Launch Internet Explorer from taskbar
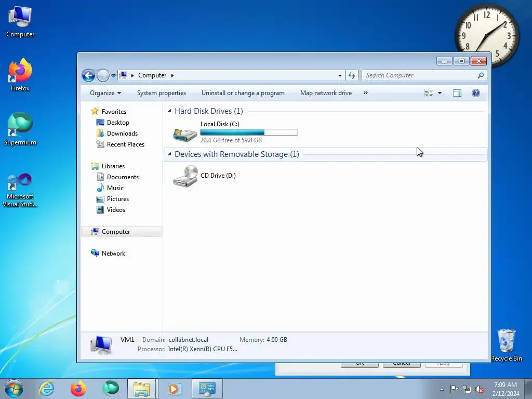This screenshot has height=399, width=532. (x=46, y=389)
